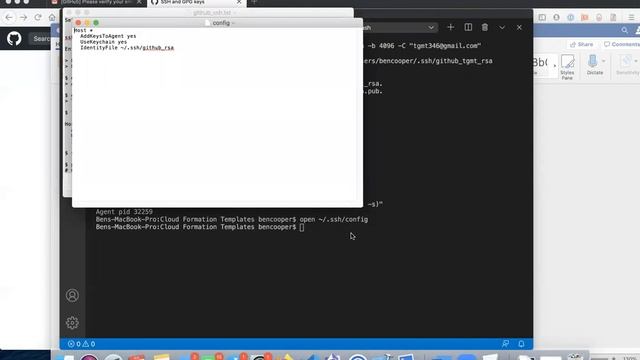
Task: Open the Accounts icon in VS Code sidebar
Action: 72,295
